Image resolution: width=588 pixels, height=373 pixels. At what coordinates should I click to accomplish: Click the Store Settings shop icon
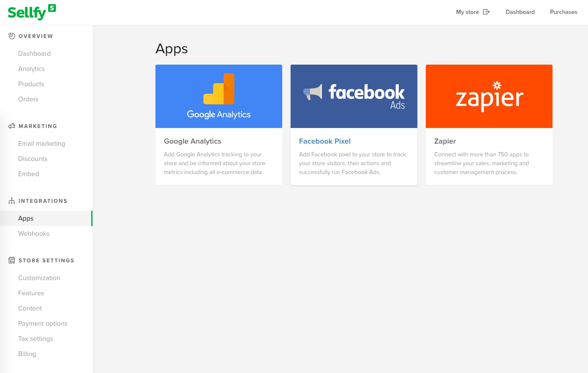pos(12,260)
